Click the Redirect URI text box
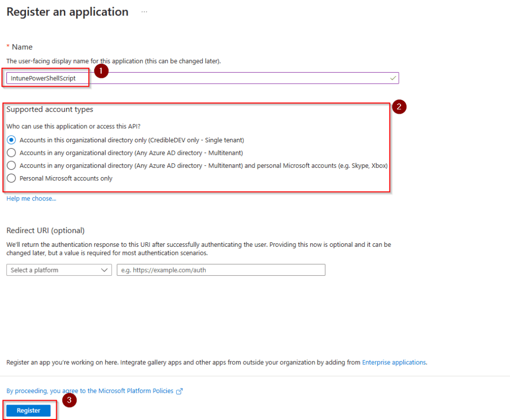This screenshot has width=510, height=420. (221, 270)
